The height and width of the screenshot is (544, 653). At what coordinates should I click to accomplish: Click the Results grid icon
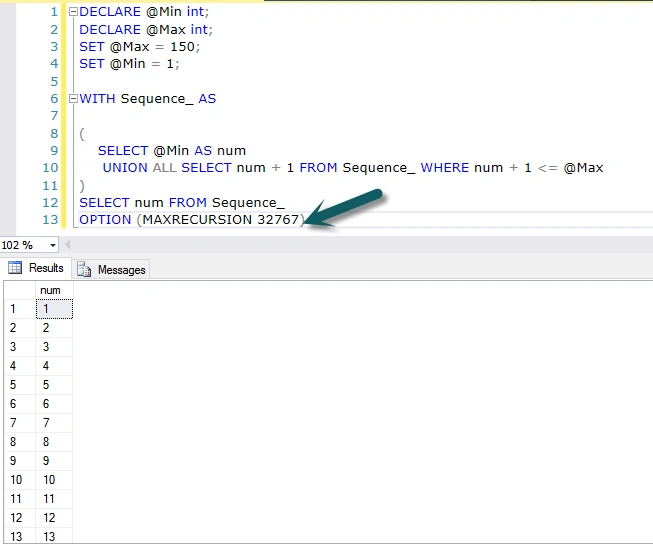[x=15, y=267]
